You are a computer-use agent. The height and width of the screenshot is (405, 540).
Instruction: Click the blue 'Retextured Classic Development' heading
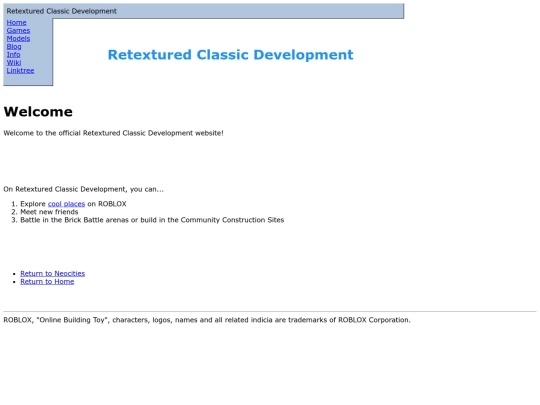pos(230,55)
